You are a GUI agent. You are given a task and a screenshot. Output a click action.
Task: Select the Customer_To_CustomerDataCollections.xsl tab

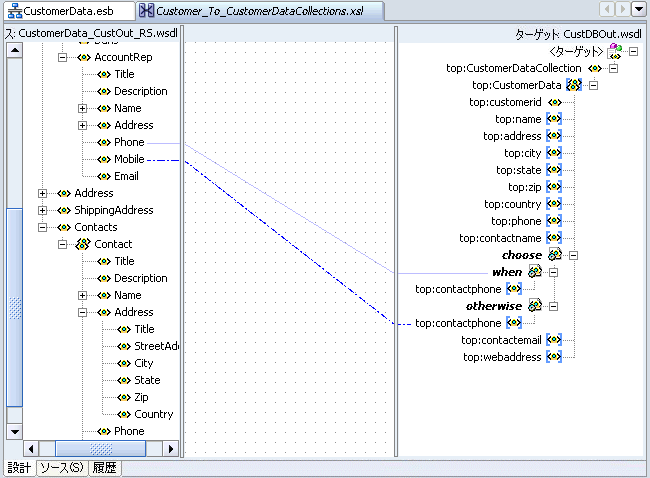[260, 11]
